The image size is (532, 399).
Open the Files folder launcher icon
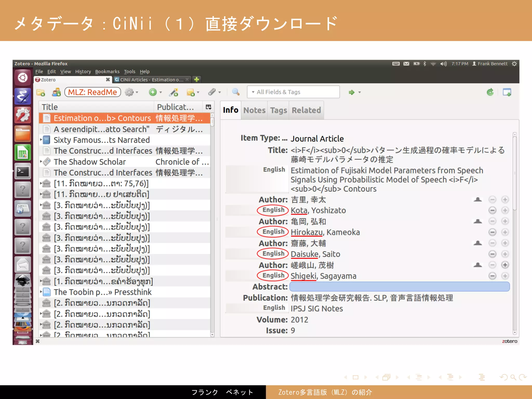point(23,134)
